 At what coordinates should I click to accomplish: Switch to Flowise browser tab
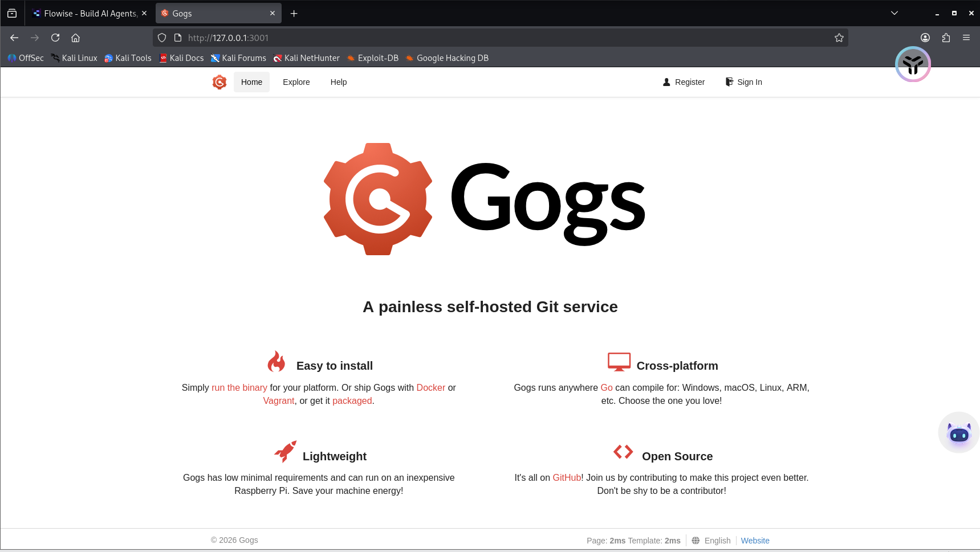coord(90,13)
